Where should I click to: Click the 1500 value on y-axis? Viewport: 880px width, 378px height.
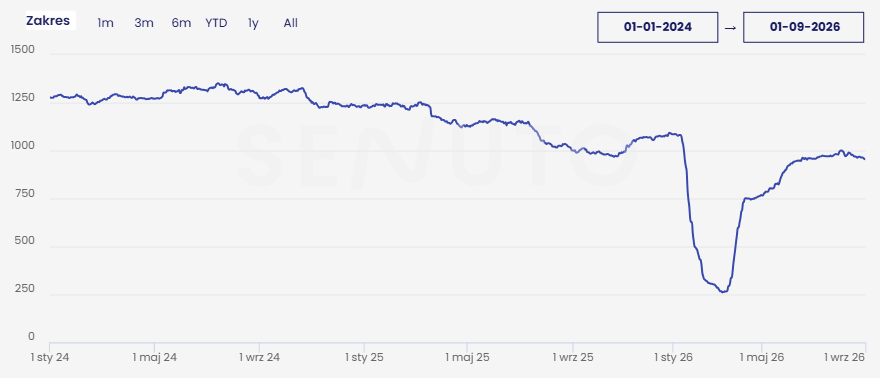(22, 49)
